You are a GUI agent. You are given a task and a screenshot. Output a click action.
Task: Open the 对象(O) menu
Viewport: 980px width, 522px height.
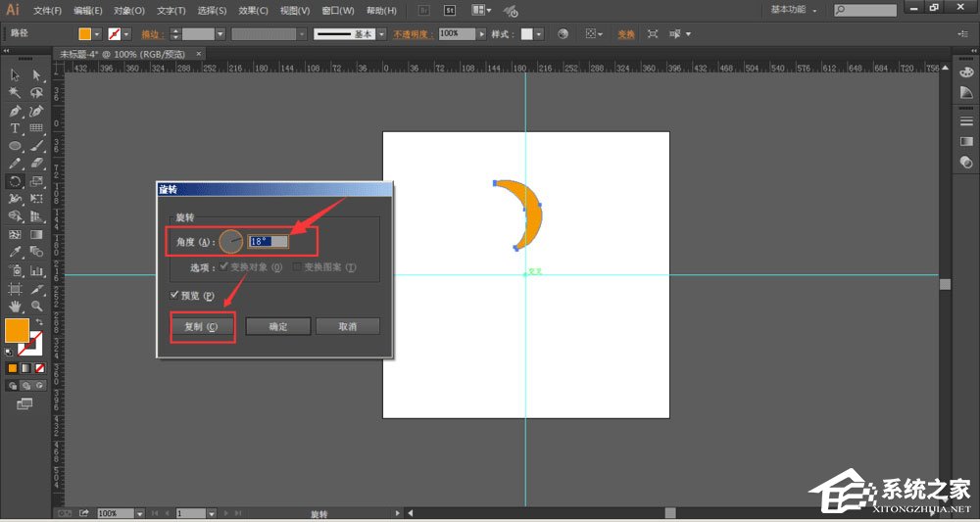pos(128,10)
